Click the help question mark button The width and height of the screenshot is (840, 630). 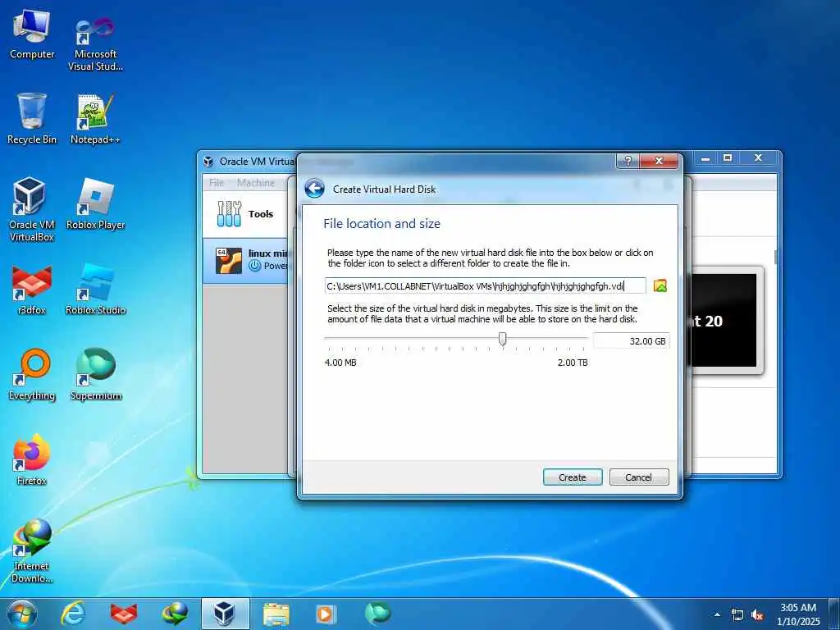pos(628,161)
